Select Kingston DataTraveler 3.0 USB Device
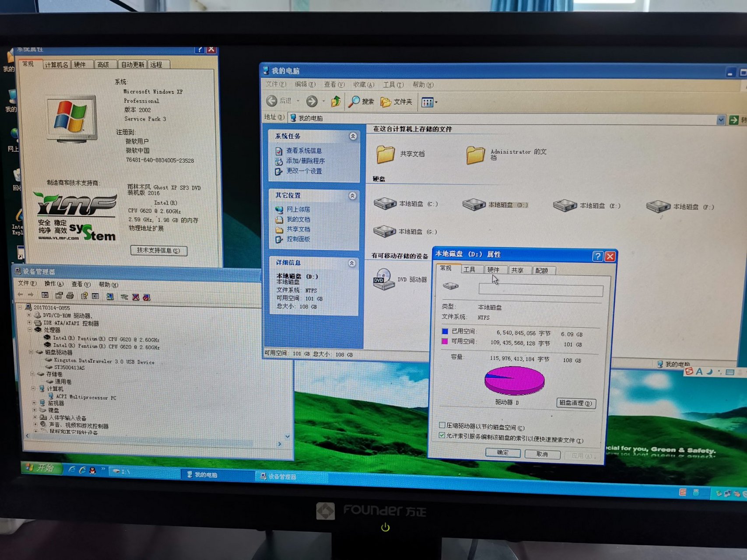This screenshot has height=560, width=747. (x=104, y=361)
